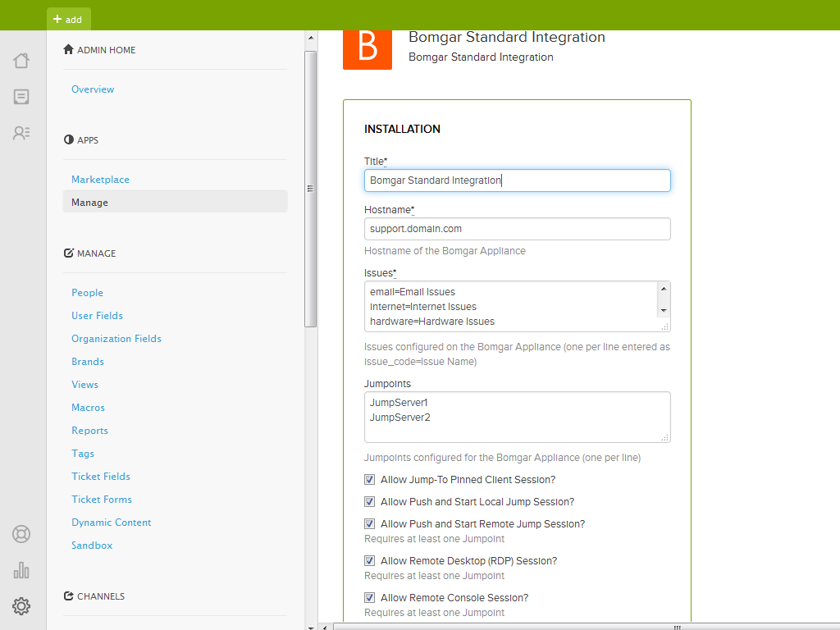Select Manage under Apps
This screenshot has height=630, width=840.
click(x=176, y=202)
